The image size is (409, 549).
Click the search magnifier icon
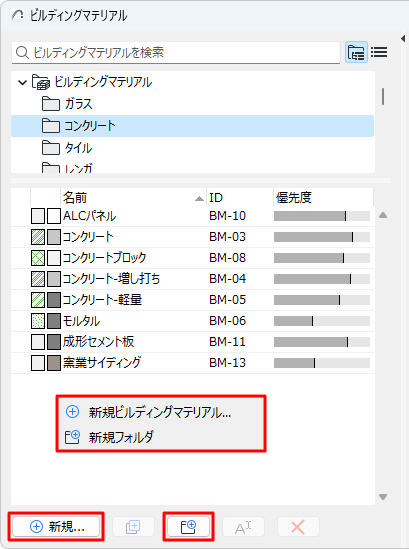tap(22, 53)
